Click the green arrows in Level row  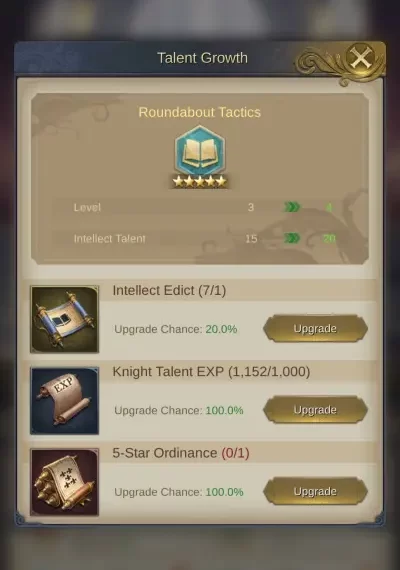coord(292,207)
